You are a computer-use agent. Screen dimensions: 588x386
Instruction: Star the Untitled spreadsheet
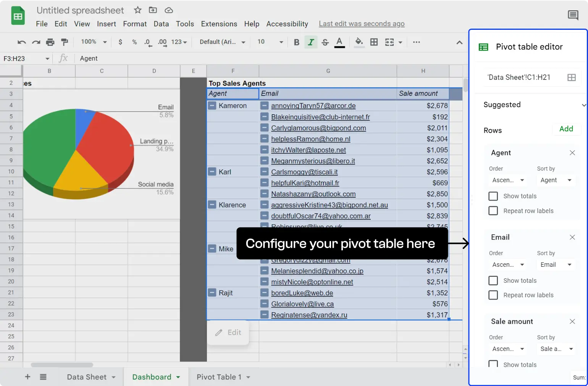138,10
